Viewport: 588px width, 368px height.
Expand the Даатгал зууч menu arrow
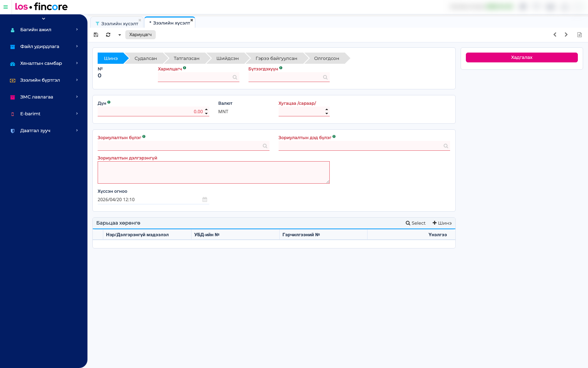tap(77, 131)
